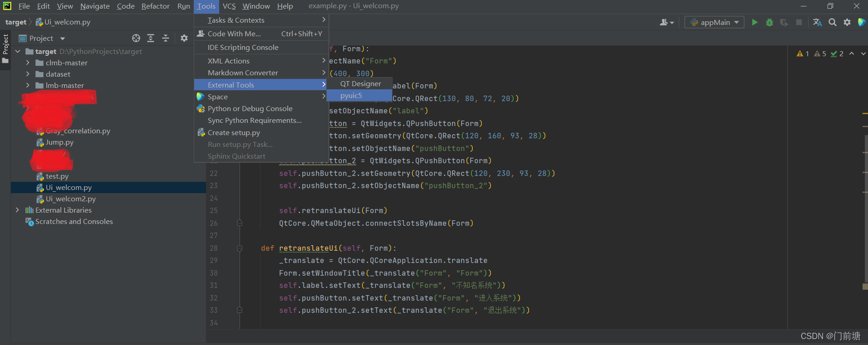Image resolution: width=868 pixels, height=345 pixels.
Task: Open Search Everywhere magnifier icon
Action: click(833, 22)
